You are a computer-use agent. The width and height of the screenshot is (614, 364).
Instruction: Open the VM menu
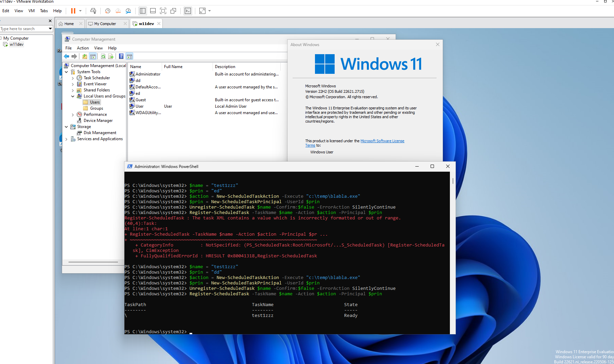32,11
